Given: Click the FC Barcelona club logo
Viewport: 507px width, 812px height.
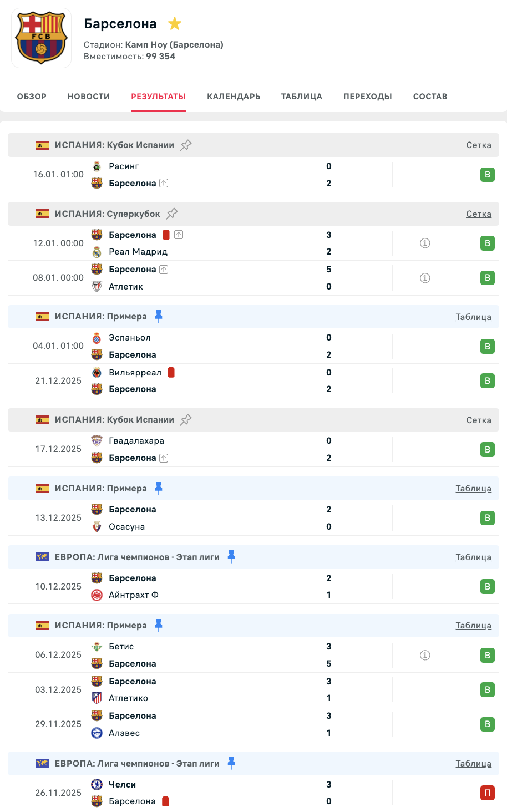Looking at the screenshot, I should 42,38.
